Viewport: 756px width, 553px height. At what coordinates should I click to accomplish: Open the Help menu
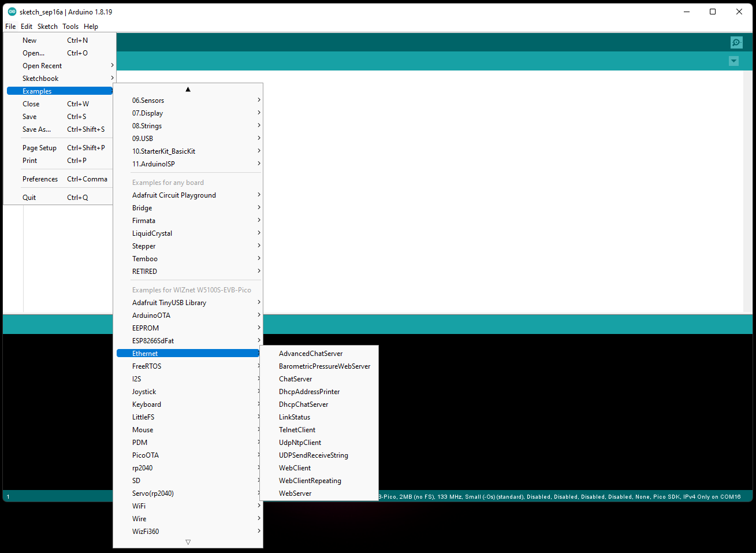(91, 26)
